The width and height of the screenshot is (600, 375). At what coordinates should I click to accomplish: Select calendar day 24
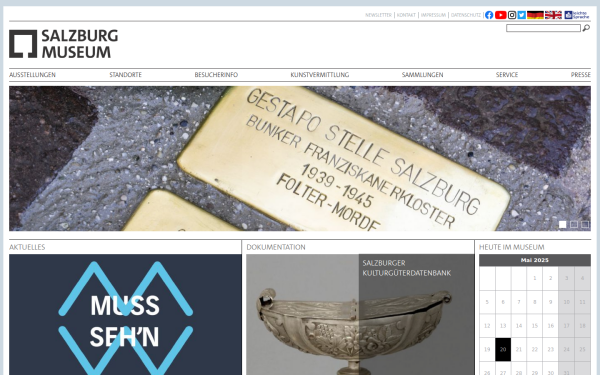(567, 349)
